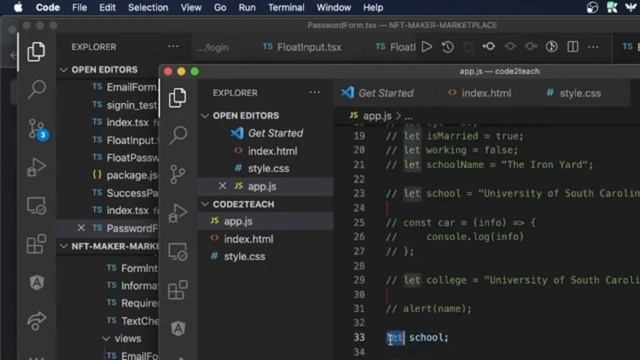
Task: Open Extensions in the background window activity bar
Action: 36,244
